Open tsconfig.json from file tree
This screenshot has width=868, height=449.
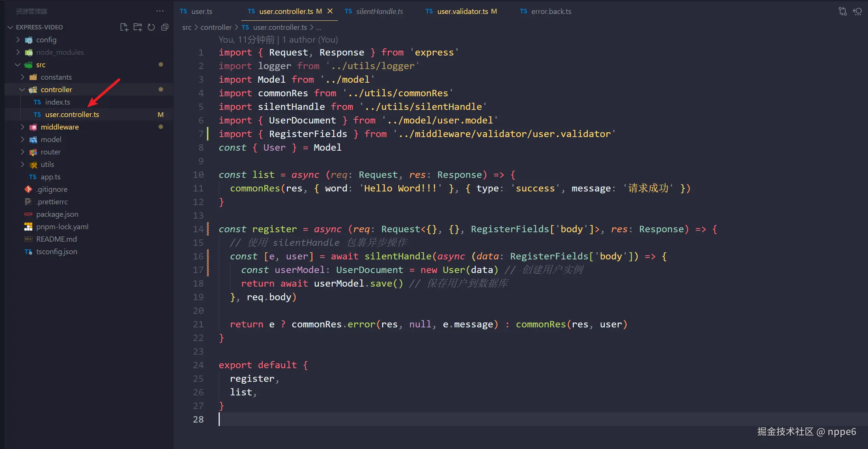click(x=56, y=252)
